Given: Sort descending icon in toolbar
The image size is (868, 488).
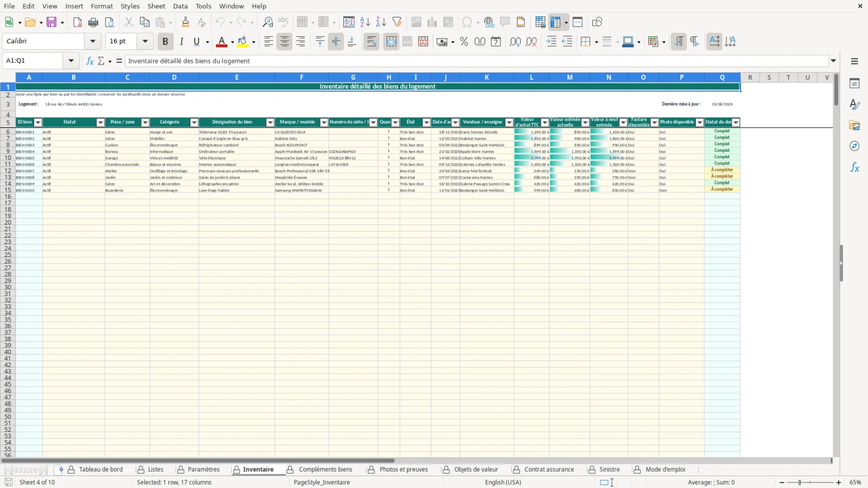Looking at the screenshot, I should pyautogui.click(x=381, y=22).
